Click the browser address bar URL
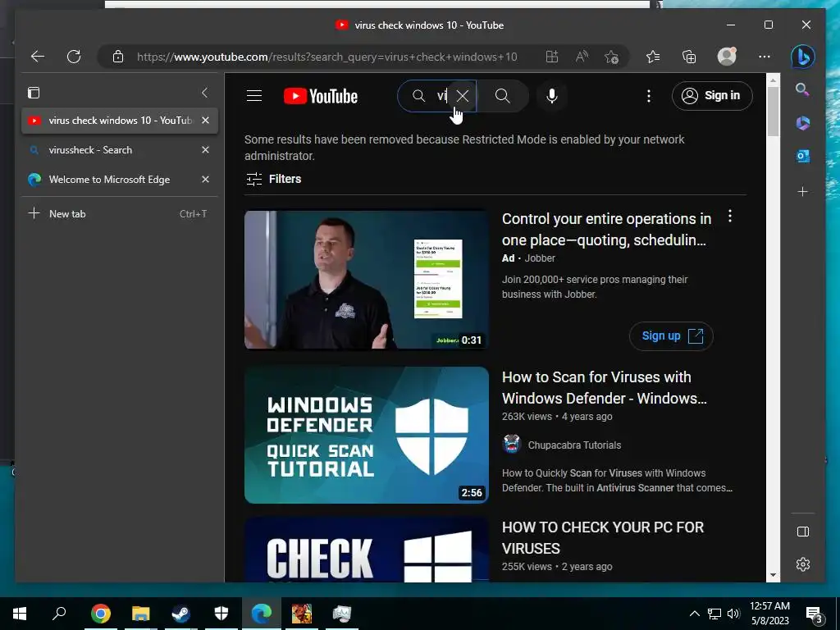840x630 pixels. (326, 57)
